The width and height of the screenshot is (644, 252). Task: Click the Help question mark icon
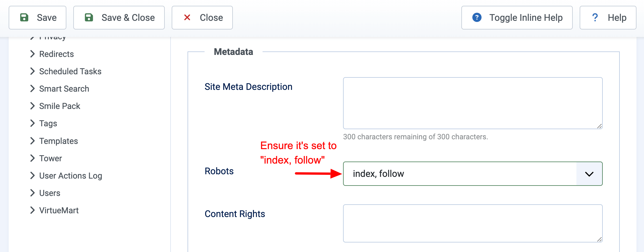pos(595,18)
